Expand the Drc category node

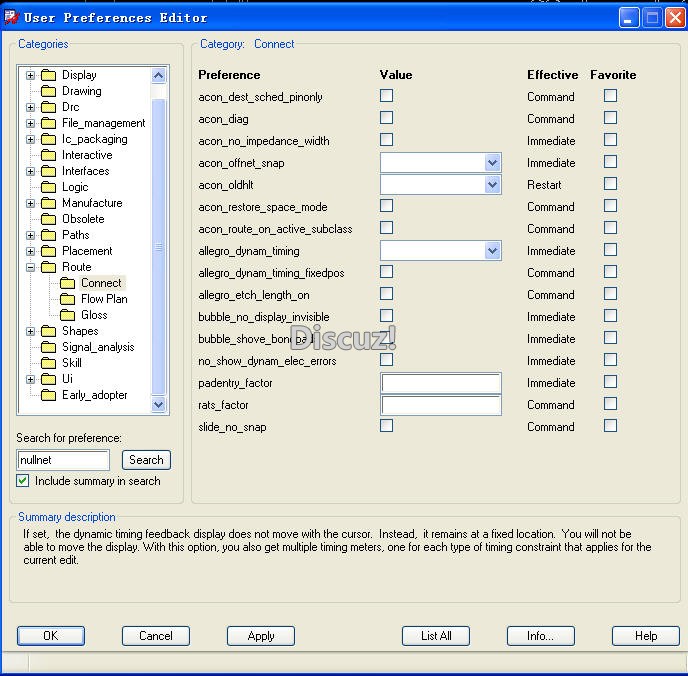point(30,107)
